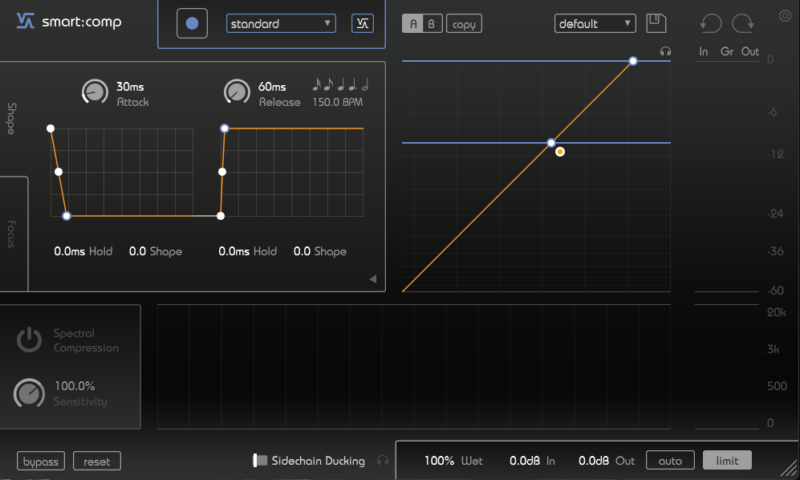Click the redo arrow icon
Viewport: 800px width, 480px height.
(x=742, y=23)
